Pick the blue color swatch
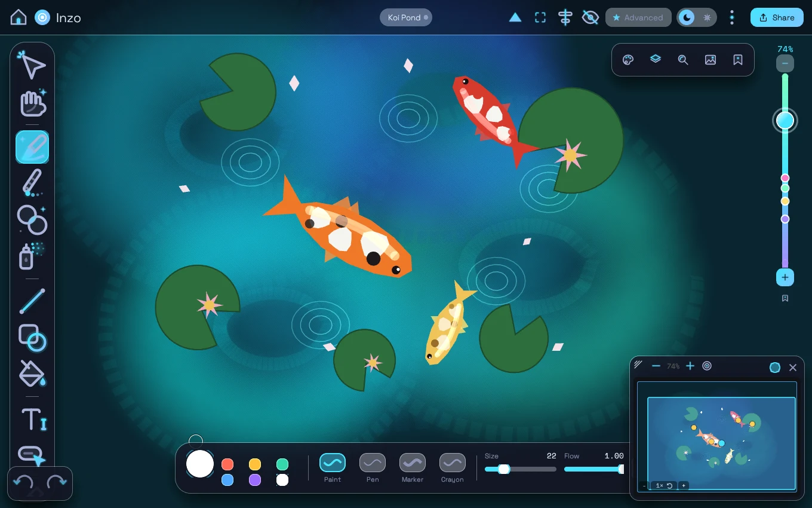Image resolution: width=812 pixels, height=508 pixels. pyautogui.click(x=227, y=480)
